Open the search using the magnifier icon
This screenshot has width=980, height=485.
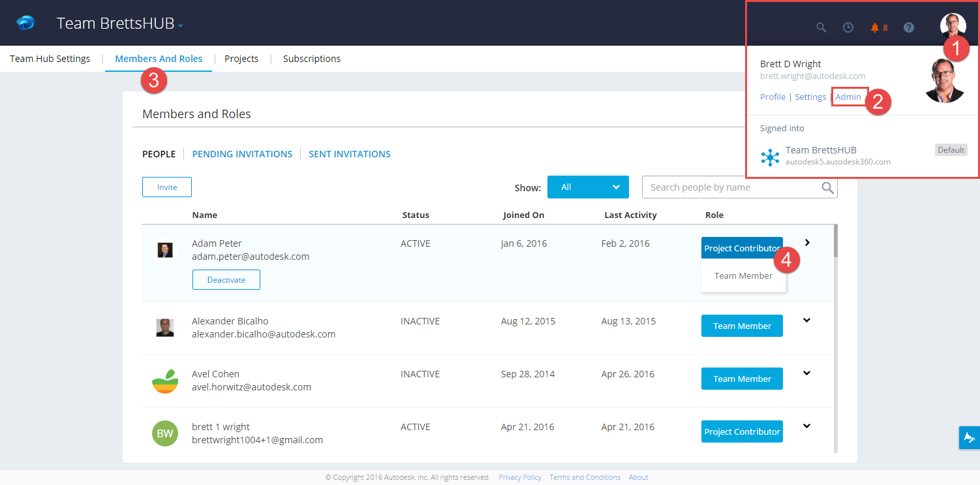(821, 27)
